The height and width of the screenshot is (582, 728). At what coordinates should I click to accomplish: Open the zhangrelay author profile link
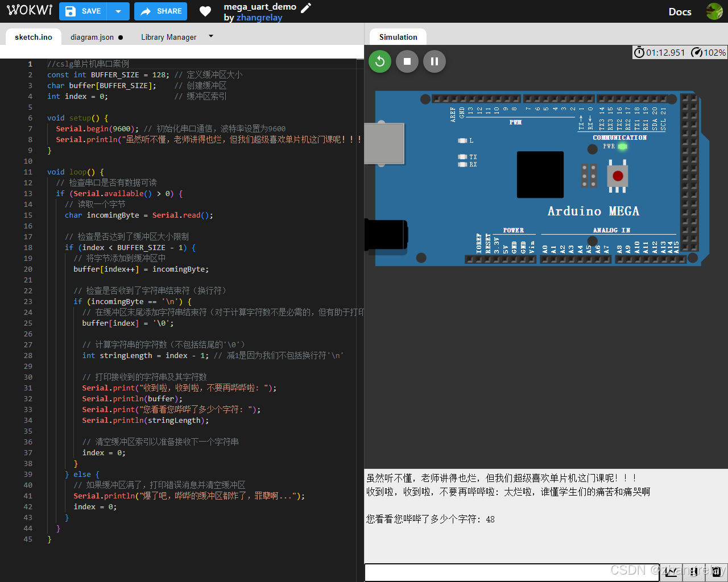(x=259, y=18)
